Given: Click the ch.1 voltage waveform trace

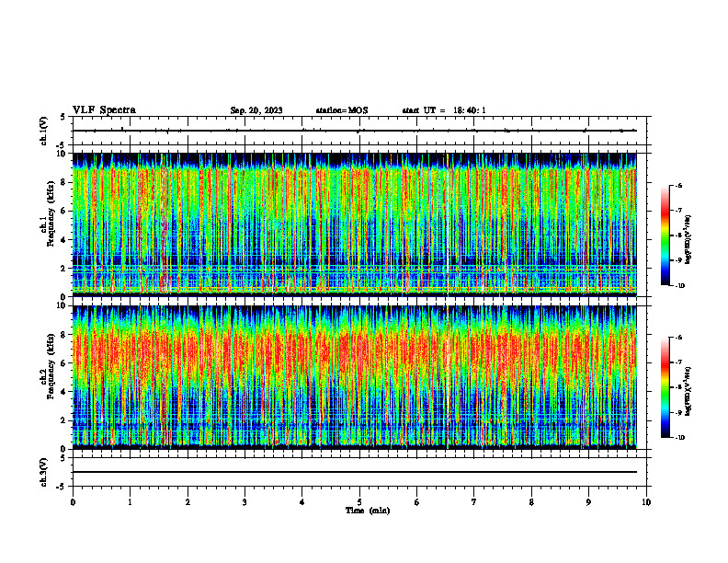Looking at the screenshot, I should [354, 131].
